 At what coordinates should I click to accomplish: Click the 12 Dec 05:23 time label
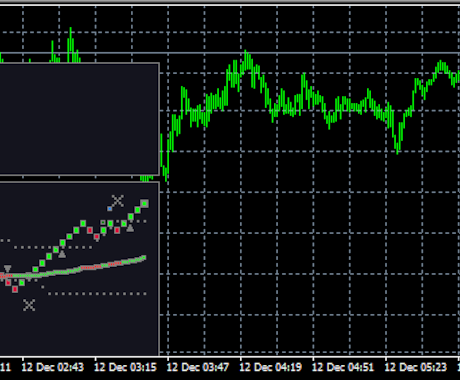click(415, 367)
